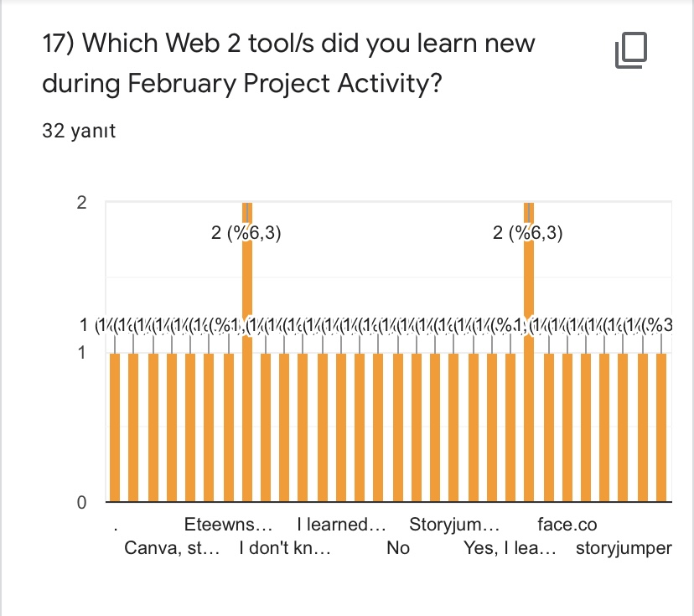
Task: Click the 'storyjumper' axis label
Action: pos(624,550)
